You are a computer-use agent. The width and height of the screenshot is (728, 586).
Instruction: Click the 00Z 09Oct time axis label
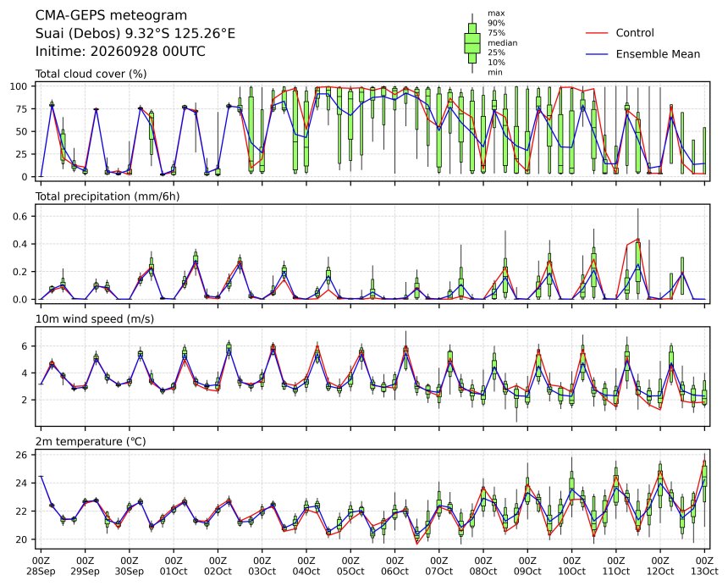click(x=527, y=566)
